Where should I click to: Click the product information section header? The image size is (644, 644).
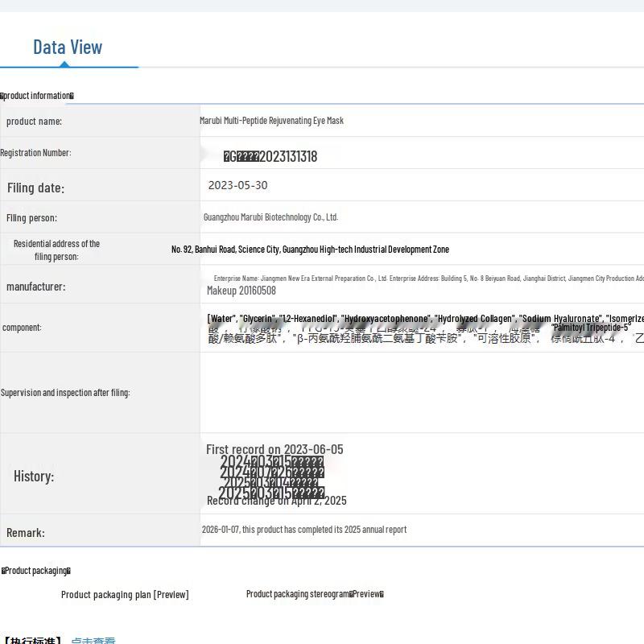37,96
